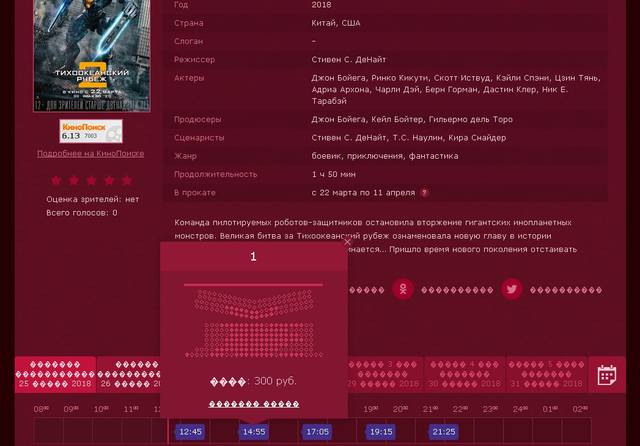
Task: Click the seating chart hall preview
Action: (254, 322)
